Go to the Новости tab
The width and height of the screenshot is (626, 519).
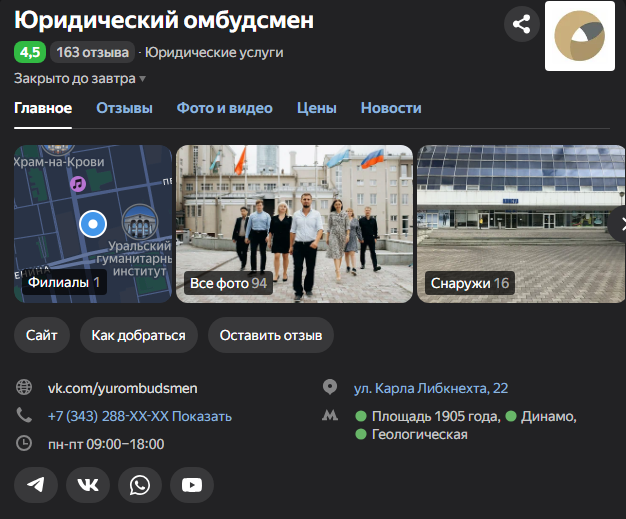[x=391, y=108]
